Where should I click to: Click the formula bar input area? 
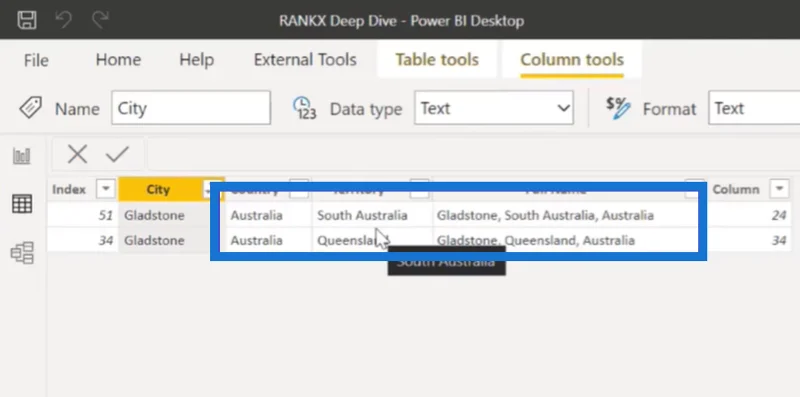pos(473,154)
